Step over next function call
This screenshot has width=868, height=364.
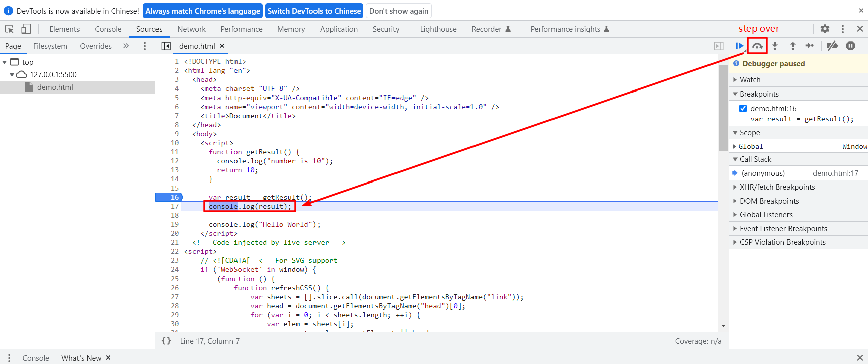pos(757,46)
